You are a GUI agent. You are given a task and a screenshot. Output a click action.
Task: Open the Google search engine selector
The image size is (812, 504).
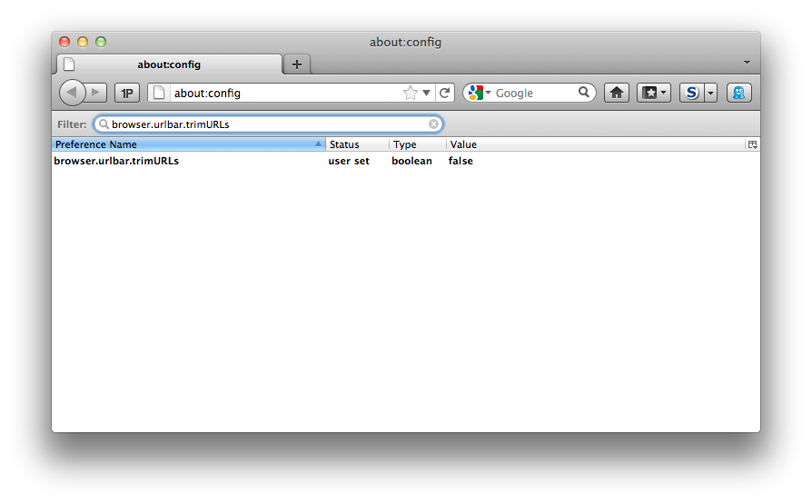click(x=479, y=93)
